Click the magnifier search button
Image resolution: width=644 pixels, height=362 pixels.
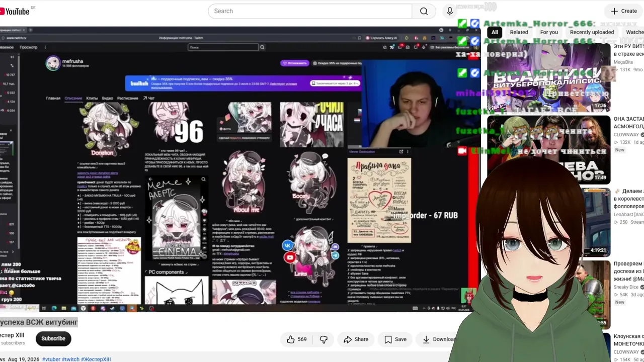coord(424,11)
